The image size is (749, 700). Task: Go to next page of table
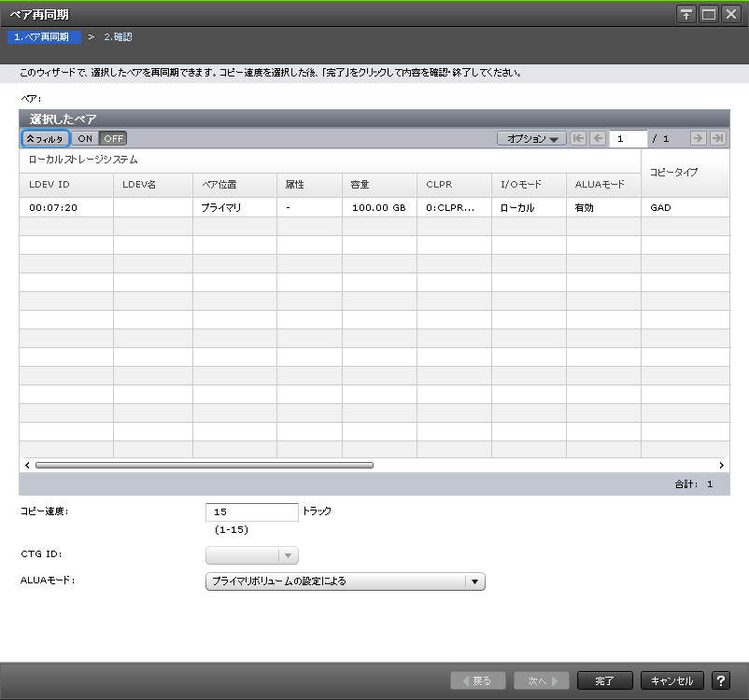[698, 138]
